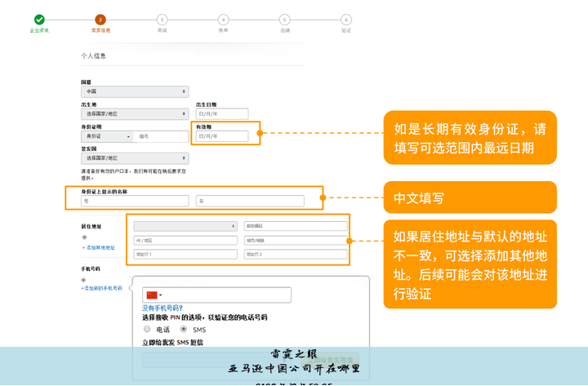Viewport: 588px width, 386px height.
Task: Click the green checkmark step 企业资讯
Action: tap(39, 20)
